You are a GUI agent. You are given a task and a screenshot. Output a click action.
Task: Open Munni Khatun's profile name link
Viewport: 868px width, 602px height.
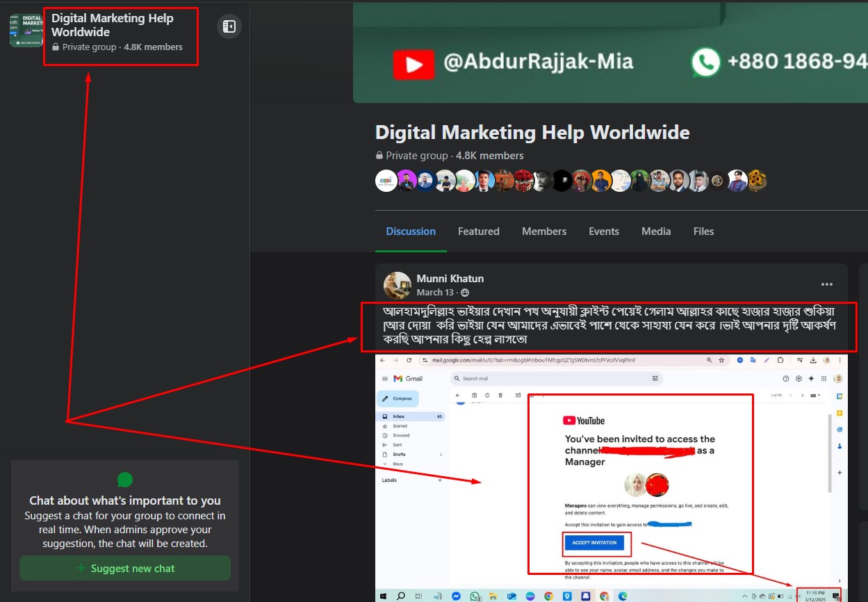pos(450,279)
